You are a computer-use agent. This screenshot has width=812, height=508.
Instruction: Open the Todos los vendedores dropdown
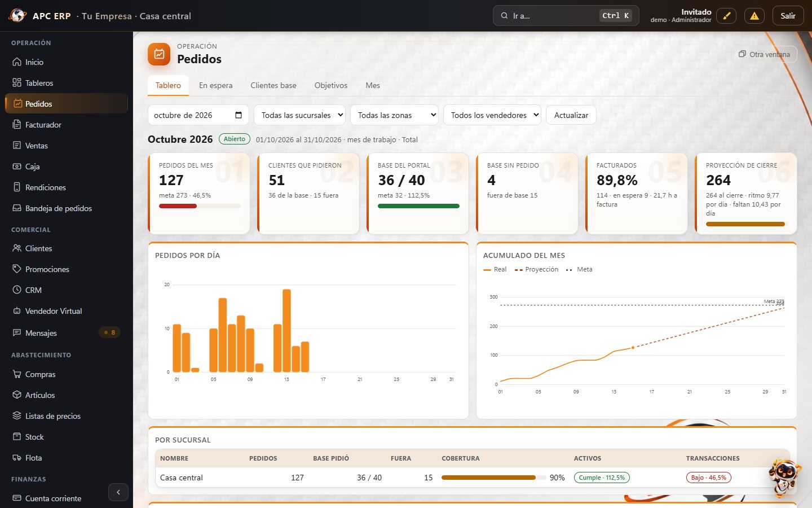(x=492, y=115)
